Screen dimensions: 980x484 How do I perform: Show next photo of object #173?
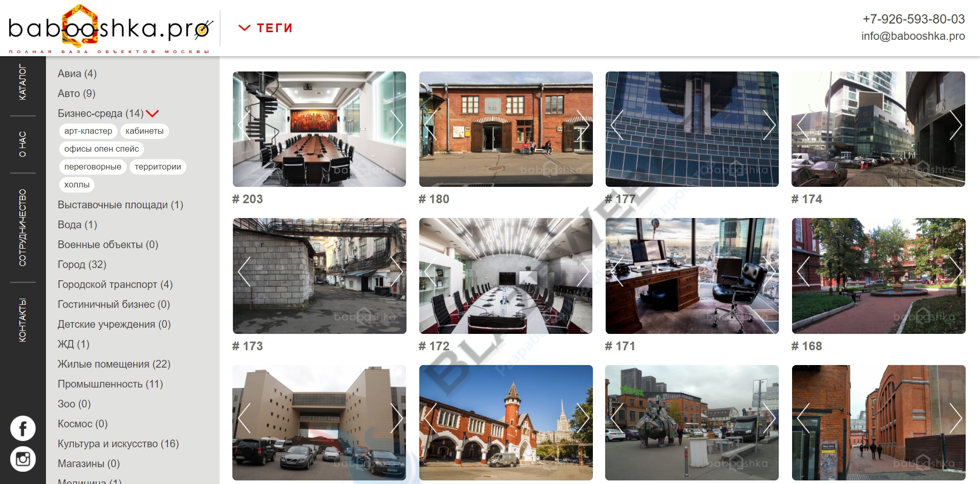pos(396,271)
